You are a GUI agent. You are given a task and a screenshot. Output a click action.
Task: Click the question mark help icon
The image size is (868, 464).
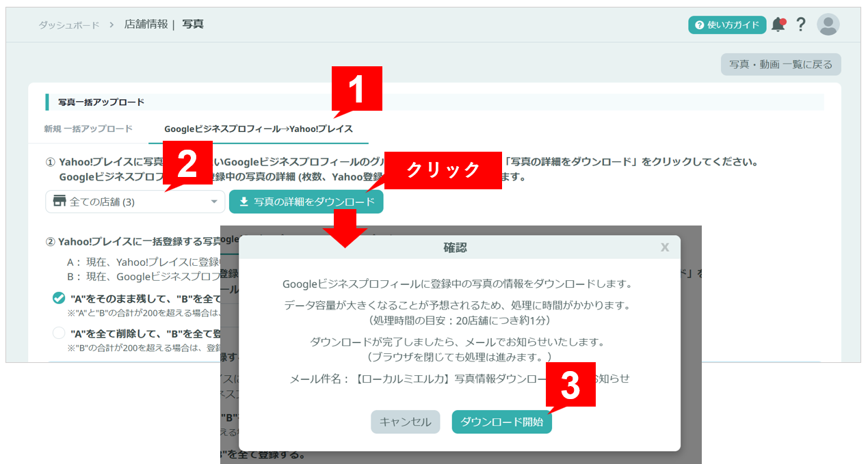pos(801,25)
